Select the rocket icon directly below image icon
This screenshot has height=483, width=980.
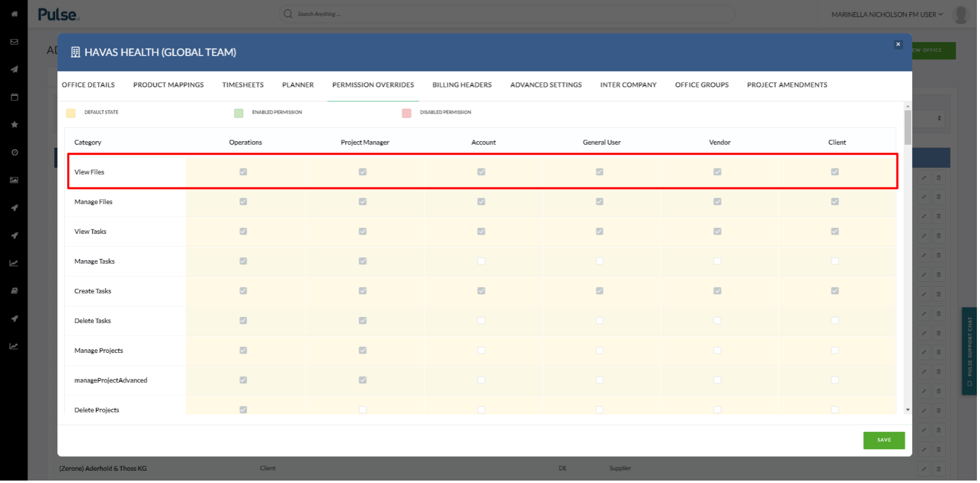point(14,208)
